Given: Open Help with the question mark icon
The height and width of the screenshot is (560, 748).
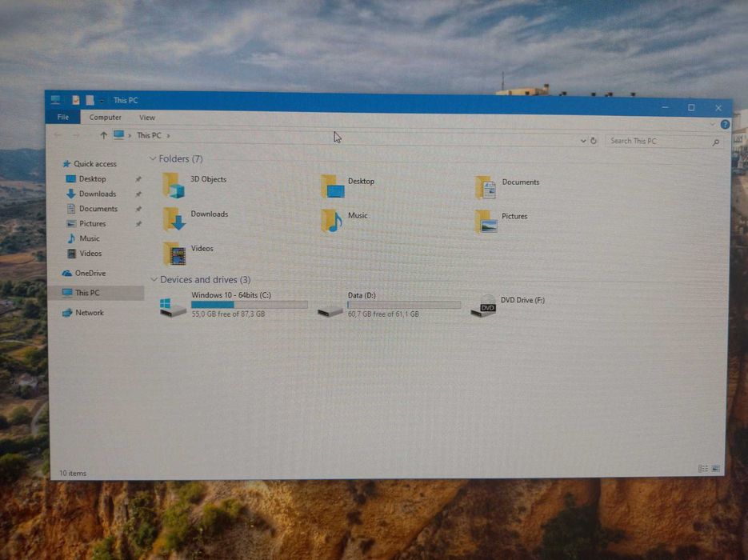Looking at the screenshot, I should pos(725,125).
